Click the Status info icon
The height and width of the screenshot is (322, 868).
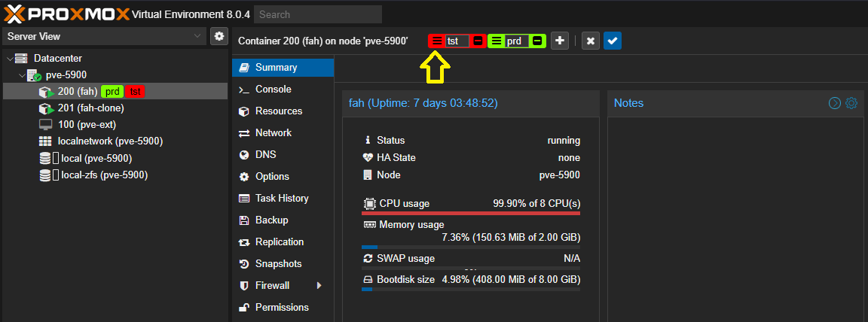click(368, 140)
